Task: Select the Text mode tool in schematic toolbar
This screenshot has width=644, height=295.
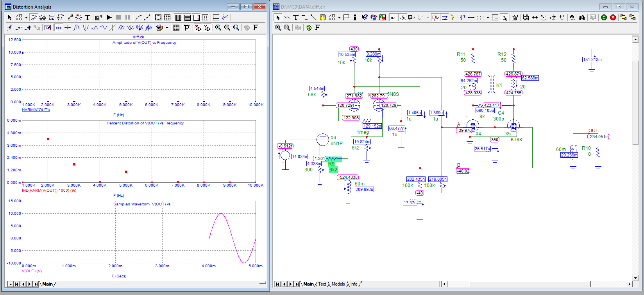Action: [296, 17]
